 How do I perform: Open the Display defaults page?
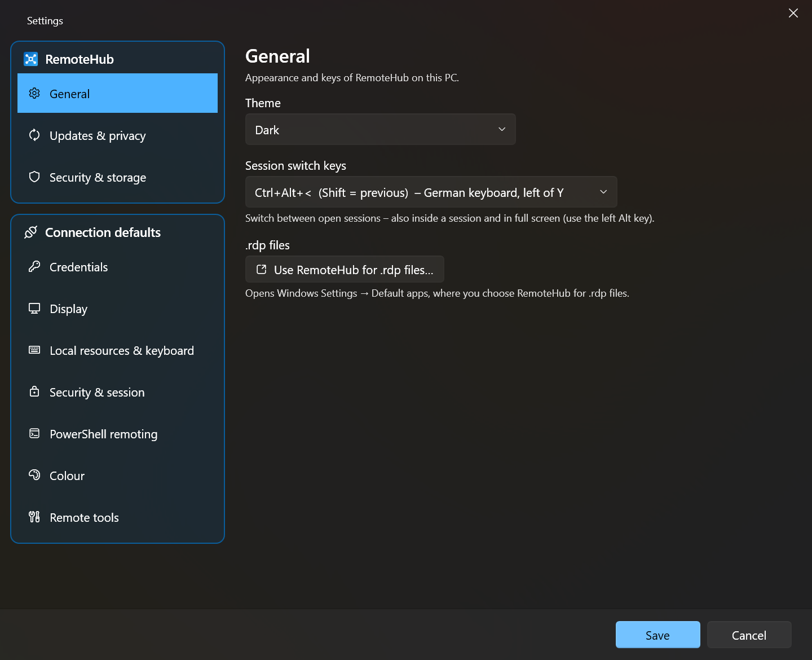click(117, 309)
